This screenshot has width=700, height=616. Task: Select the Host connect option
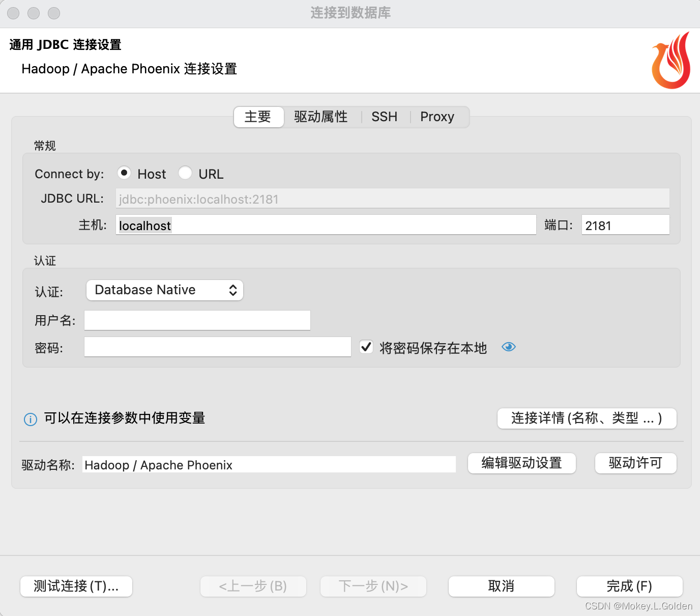click(x=124, y=173)
